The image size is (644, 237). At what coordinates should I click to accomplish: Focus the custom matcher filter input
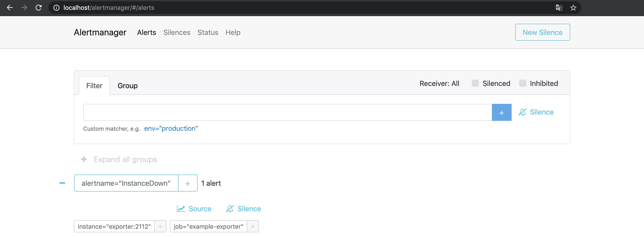tap(288, 112)
